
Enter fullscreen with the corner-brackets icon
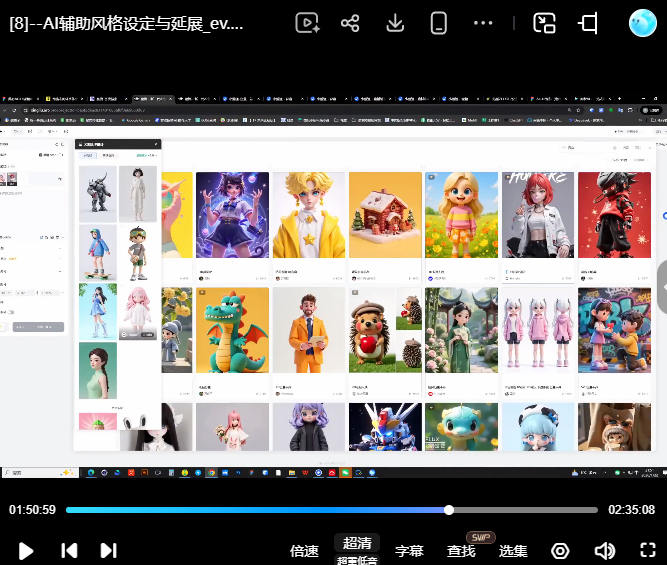point(648,550)
